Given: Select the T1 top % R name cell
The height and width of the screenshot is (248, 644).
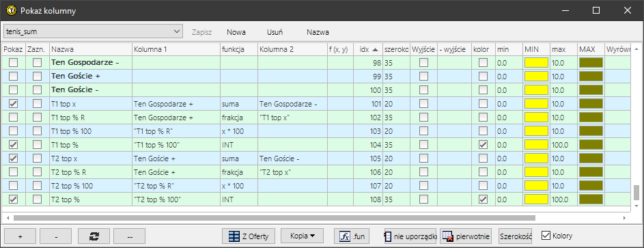Looking at the screenshot, I should coord(90,118).
